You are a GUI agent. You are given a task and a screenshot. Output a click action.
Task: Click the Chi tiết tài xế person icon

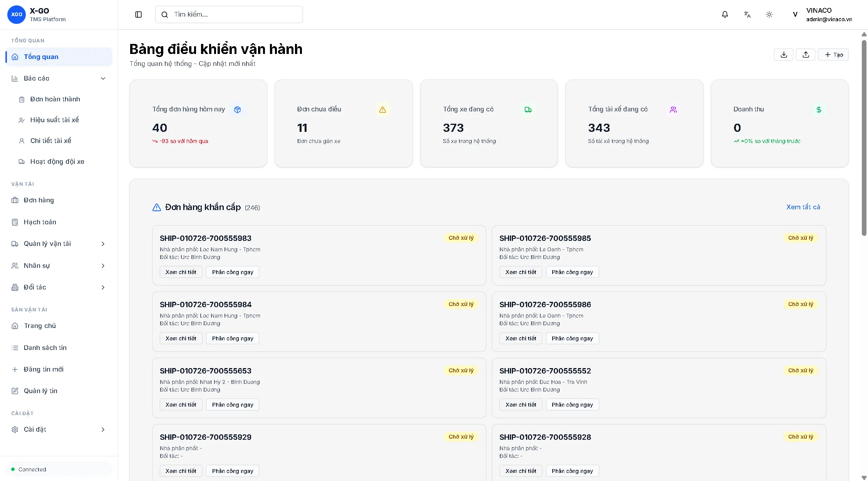pyautogui.click(x=22, y=141)
